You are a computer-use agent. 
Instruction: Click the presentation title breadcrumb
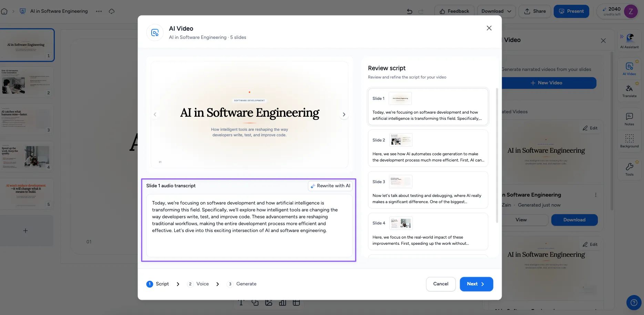pos(59,11)
